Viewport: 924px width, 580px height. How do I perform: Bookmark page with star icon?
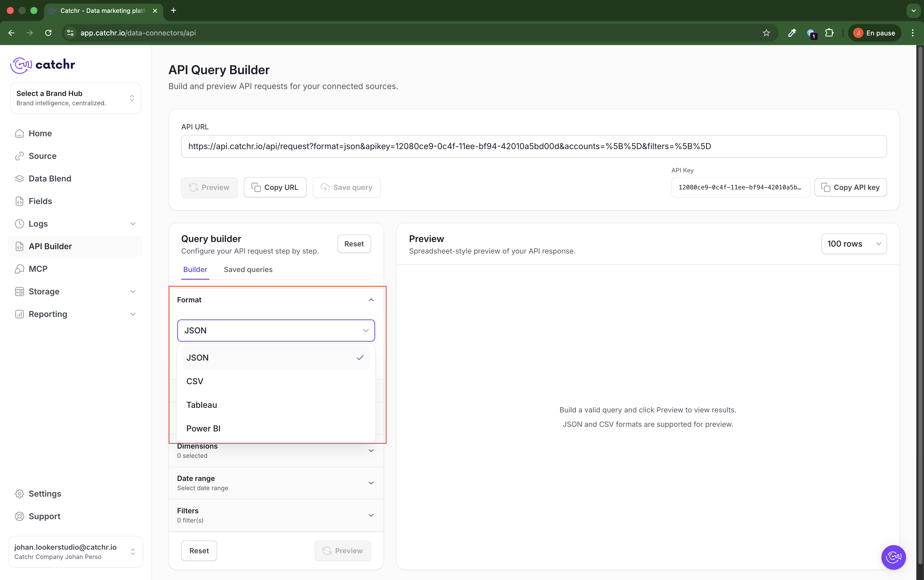click(766, 33)
